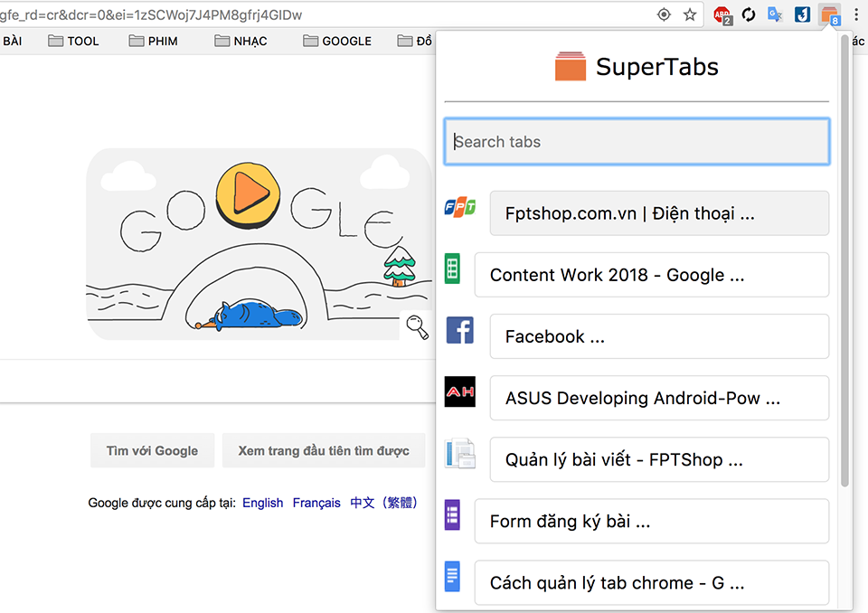
Task: Open the TOOL bookmarks folder
Action: (x=73, y=41)
